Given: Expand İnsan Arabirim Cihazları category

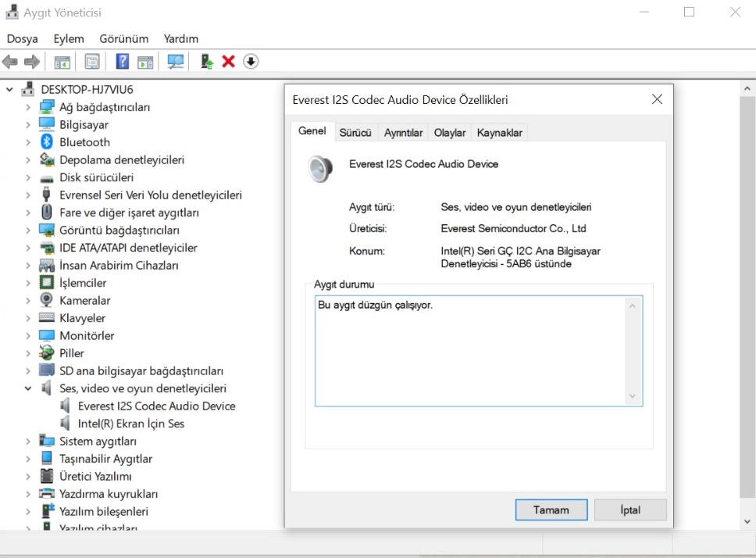Looking at the screenshot, I should point(28,265).
